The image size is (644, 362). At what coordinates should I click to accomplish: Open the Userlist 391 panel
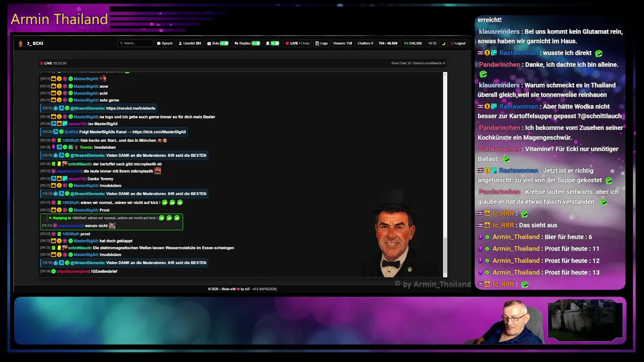pyautogui.click(x=190, y=43)
